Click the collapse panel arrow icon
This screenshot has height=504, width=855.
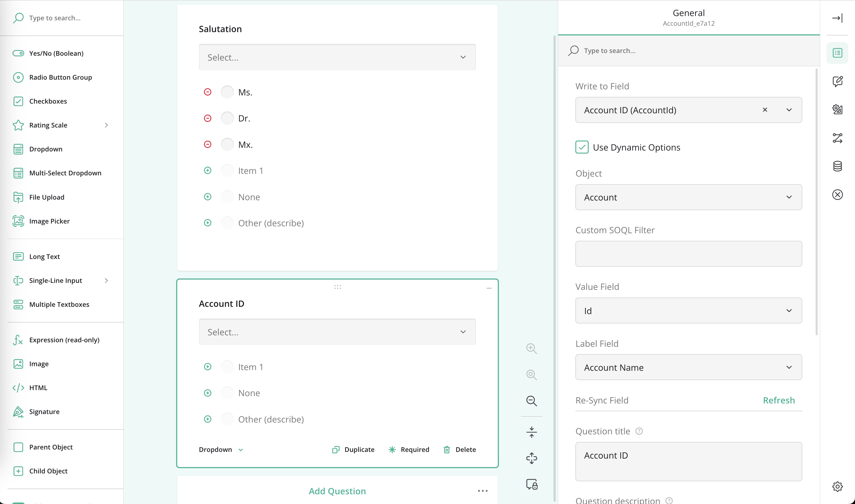pyautogui.click(x=837, y=18)
